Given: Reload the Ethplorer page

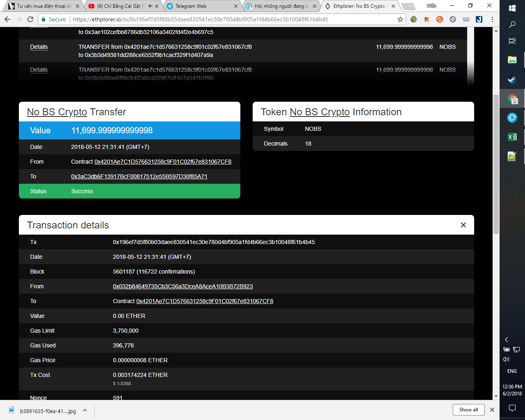Looking at the screenshot, I should pyautogui.click(x=30, y=19).
